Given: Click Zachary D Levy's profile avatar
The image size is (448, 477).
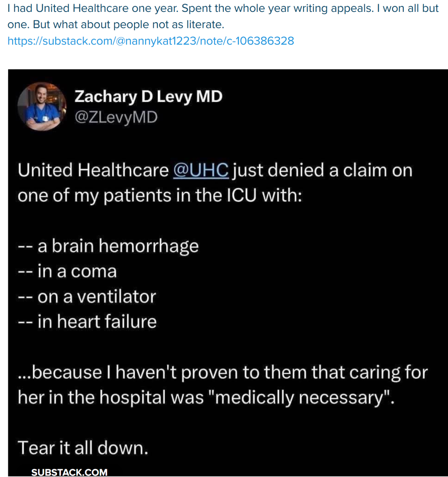Looking at the screenshot, I should pyautogui.click(x=42, y=107).
